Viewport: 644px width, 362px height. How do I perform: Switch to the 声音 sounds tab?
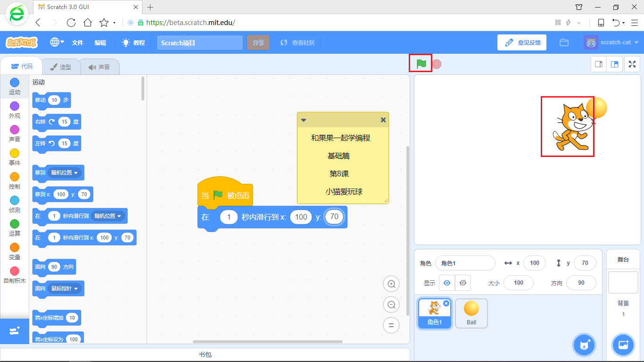pyautogui.click(x=99, y=67)
